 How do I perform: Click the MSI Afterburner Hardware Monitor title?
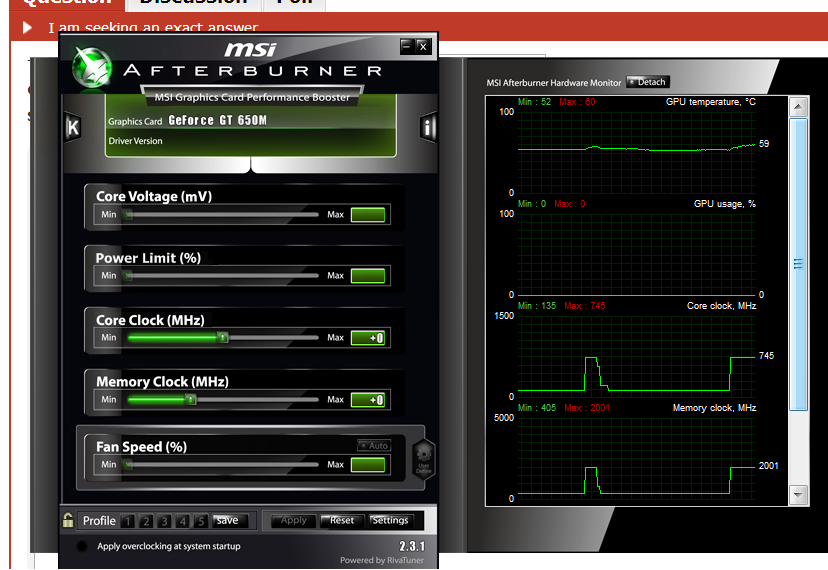(554, 83)
